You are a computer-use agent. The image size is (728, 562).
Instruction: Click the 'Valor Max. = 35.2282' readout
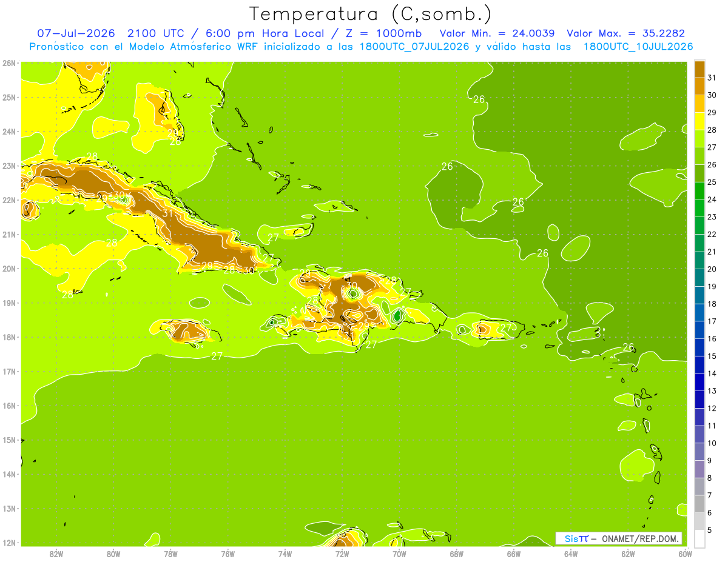pos(627,33)
